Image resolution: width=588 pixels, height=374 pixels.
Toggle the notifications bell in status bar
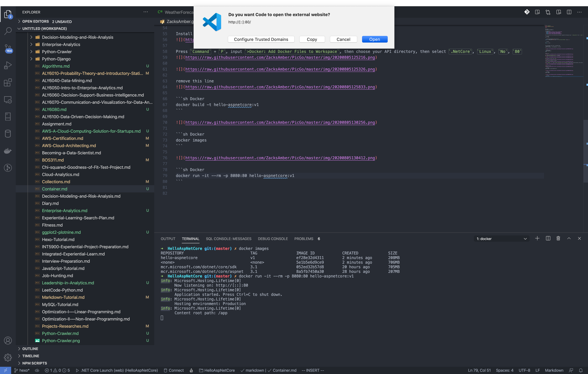[x=581, y=370]
